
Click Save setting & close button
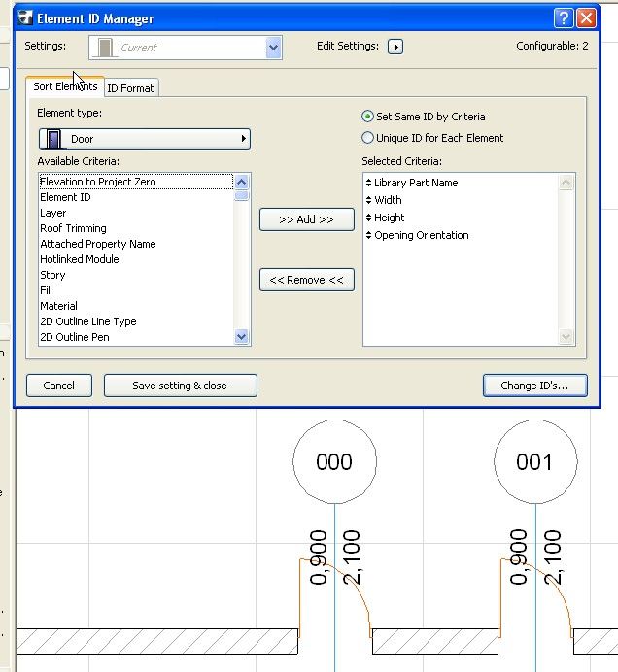[180, 386]
